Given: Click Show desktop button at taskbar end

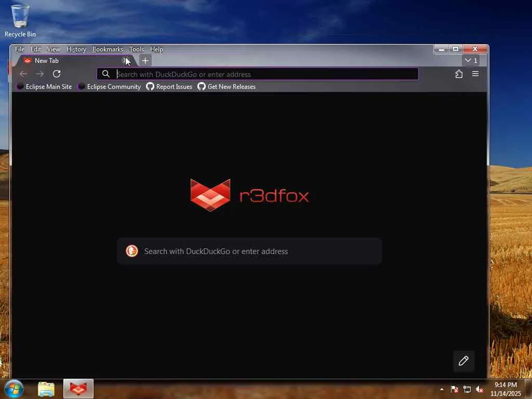Looking at the screenshot, I should tap(528, 389).
